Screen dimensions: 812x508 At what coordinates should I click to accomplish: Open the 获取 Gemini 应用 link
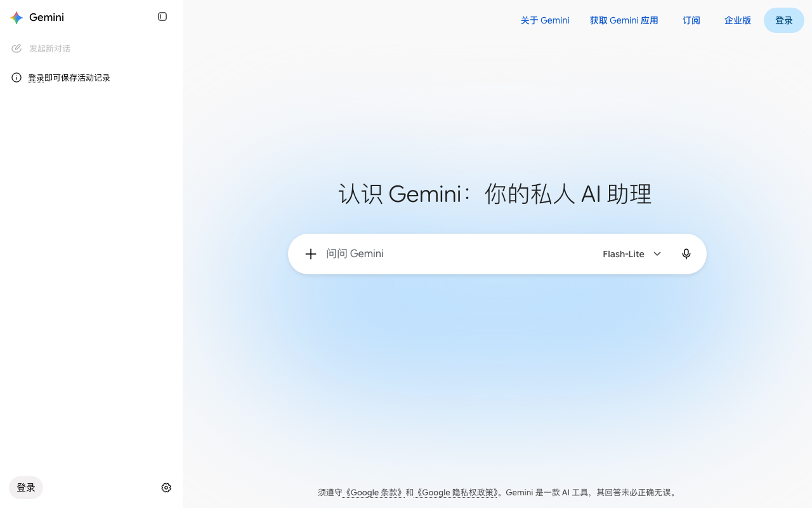pos(624,20)
